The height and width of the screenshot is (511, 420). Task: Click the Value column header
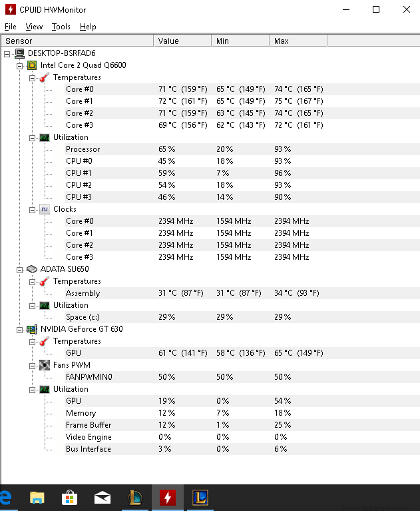click(x=182, y=41)
